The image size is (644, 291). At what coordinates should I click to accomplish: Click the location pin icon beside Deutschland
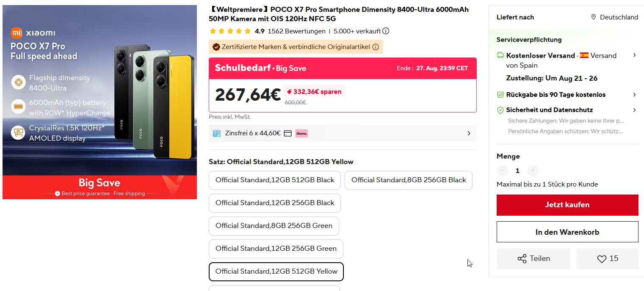(x=594, y=17)
